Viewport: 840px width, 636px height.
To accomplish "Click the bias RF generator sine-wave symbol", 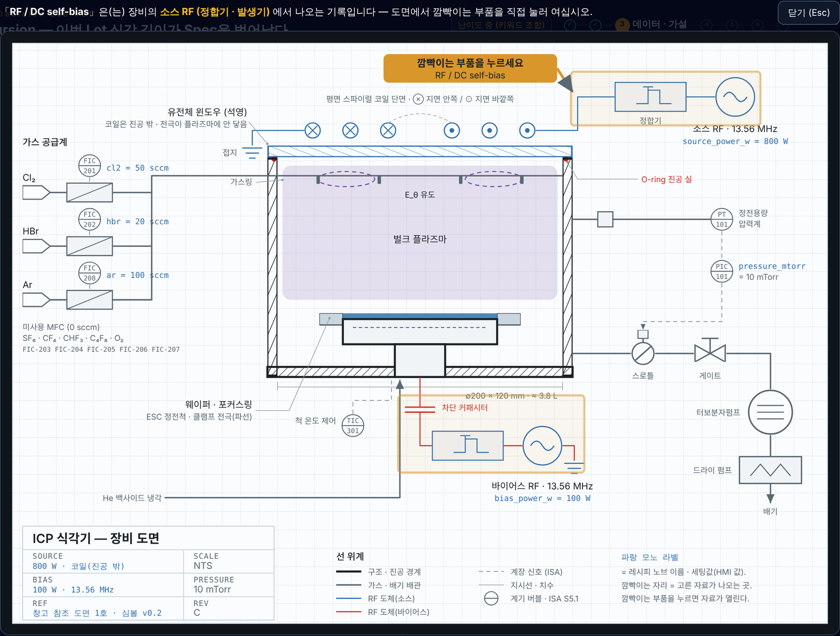I will (x=542, y=445).
